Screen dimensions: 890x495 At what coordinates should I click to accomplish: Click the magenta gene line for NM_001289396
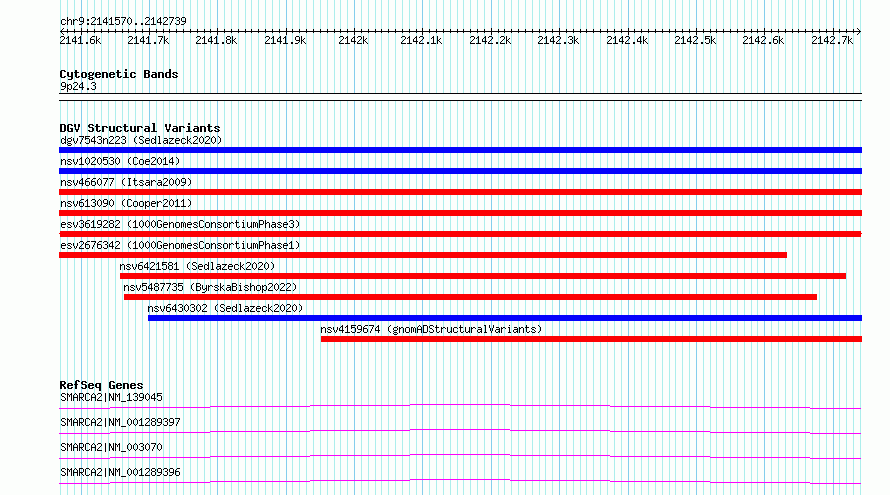click(460, 481)
